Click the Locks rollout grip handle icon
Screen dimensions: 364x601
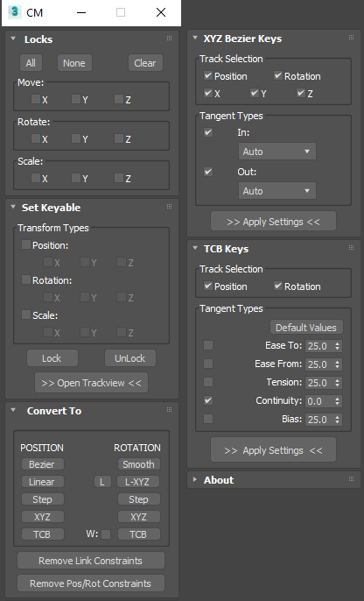[169, 38]
